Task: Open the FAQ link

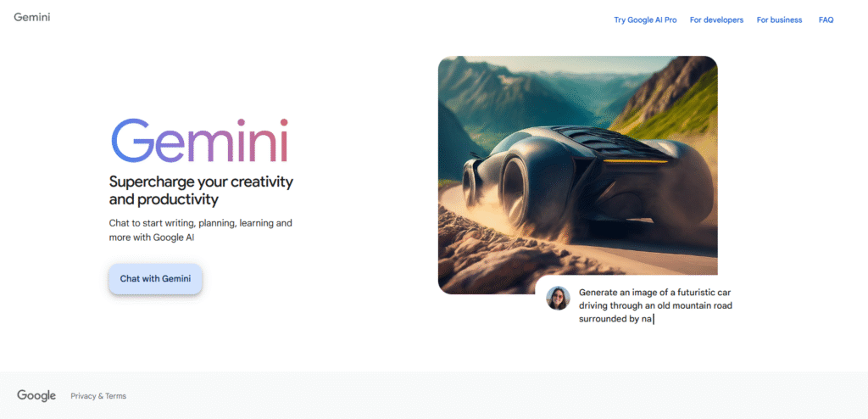Action: point(826,20)
